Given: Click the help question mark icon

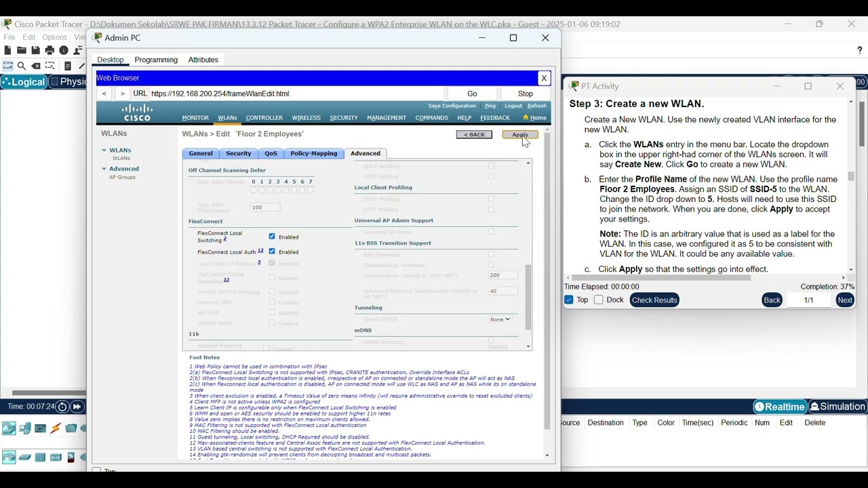Looking at the screenshot, I should tap(860, 51).
